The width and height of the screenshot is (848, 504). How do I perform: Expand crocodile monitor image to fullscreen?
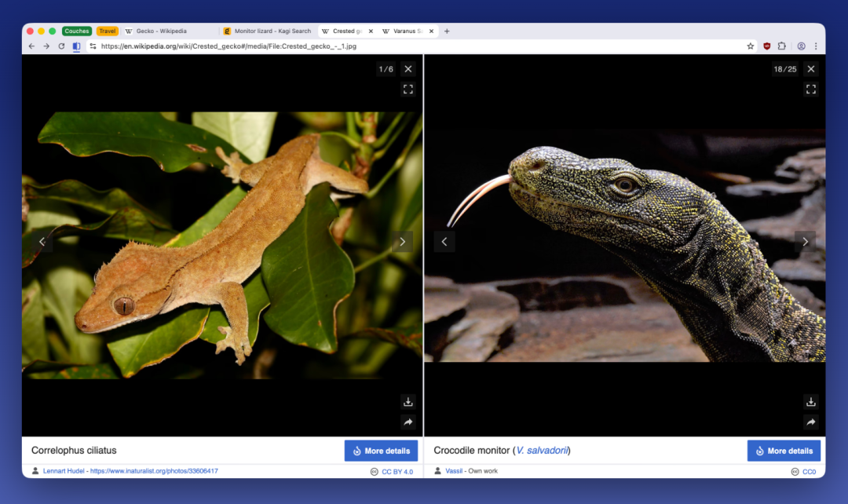click(x=811, y=89)
